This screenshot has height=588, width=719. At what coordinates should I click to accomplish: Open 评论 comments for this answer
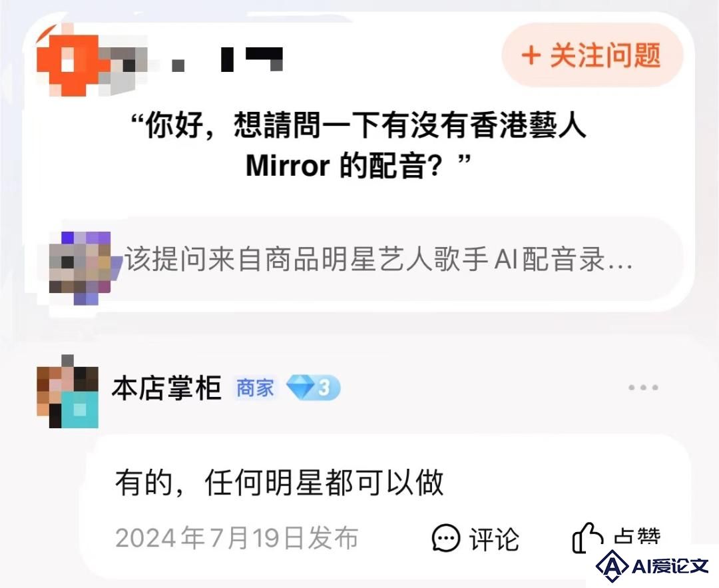point(494,539)
